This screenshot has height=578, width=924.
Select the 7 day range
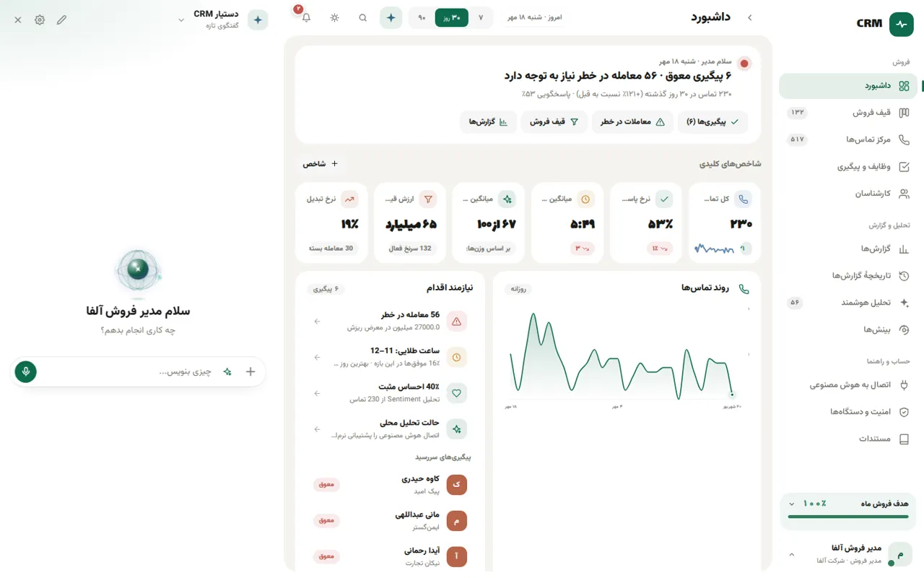(481, 17)
